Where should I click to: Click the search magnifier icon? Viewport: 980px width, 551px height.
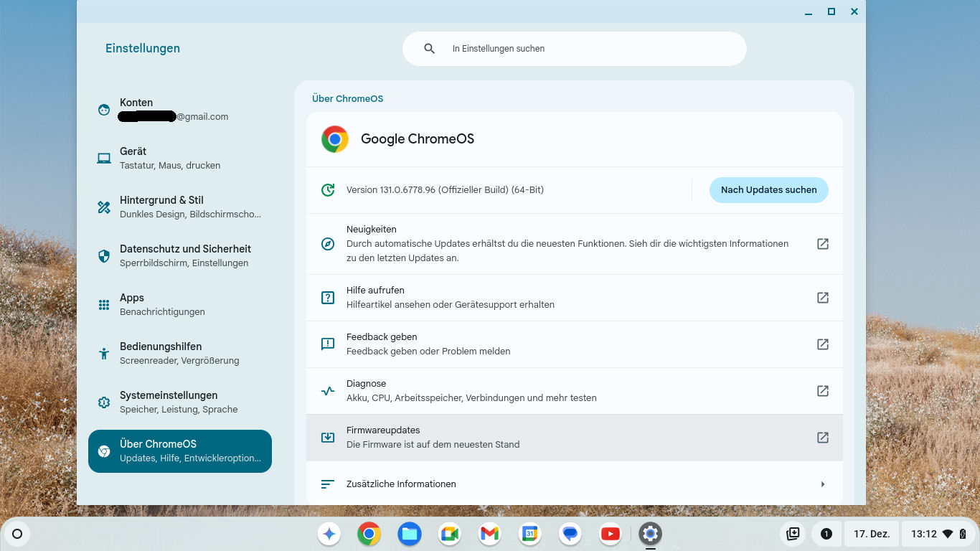point(430,49)
